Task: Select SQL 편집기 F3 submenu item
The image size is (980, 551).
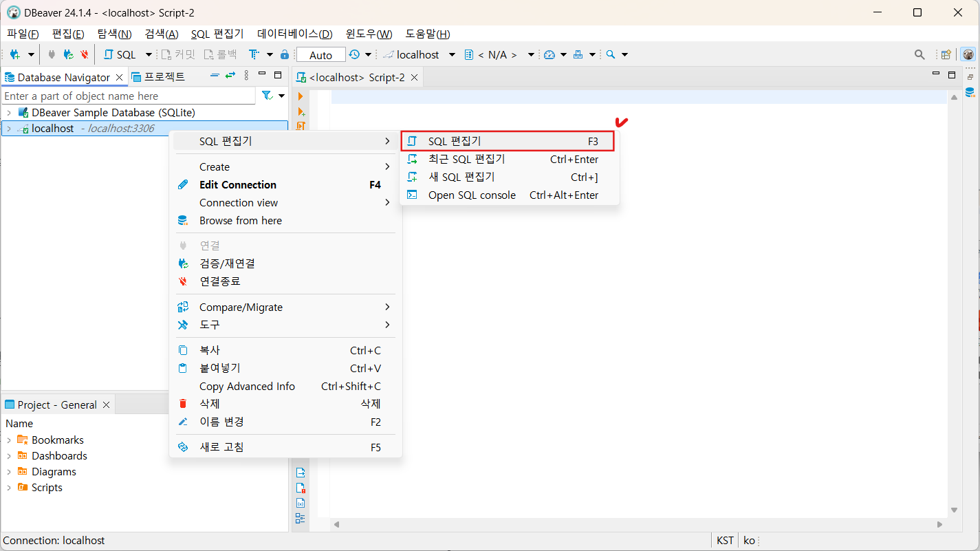Action: click(x=506, y=141)
